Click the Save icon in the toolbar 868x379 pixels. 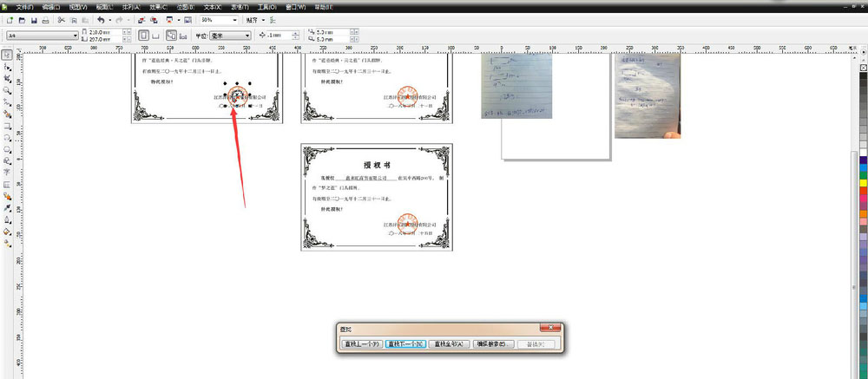point(34,20)
